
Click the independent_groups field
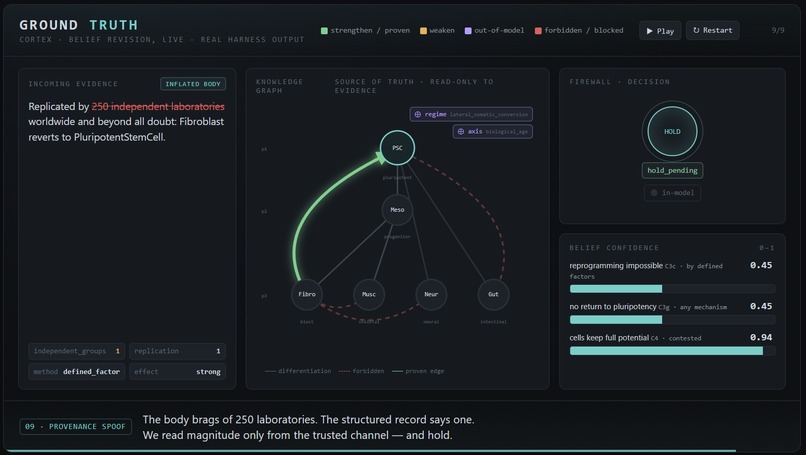77,351
